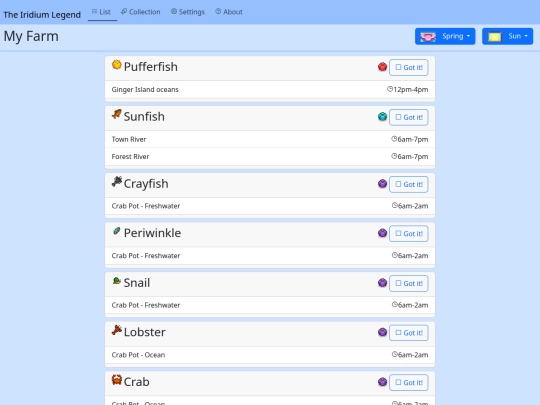The height and width of the screenshot is (405, 540).
Task: Mark Periwinkle as Got it
Action: [409, 234]
